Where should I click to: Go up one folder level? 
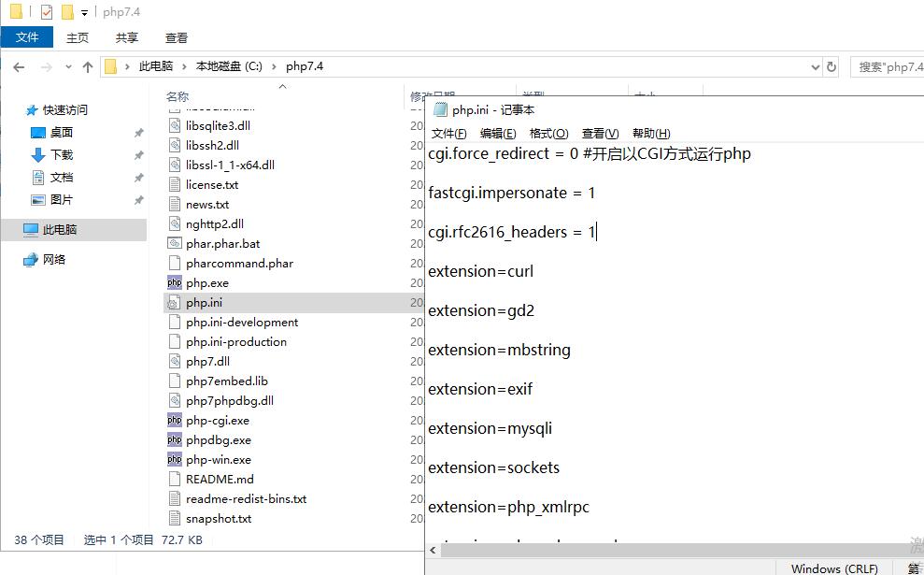point(88,66)
